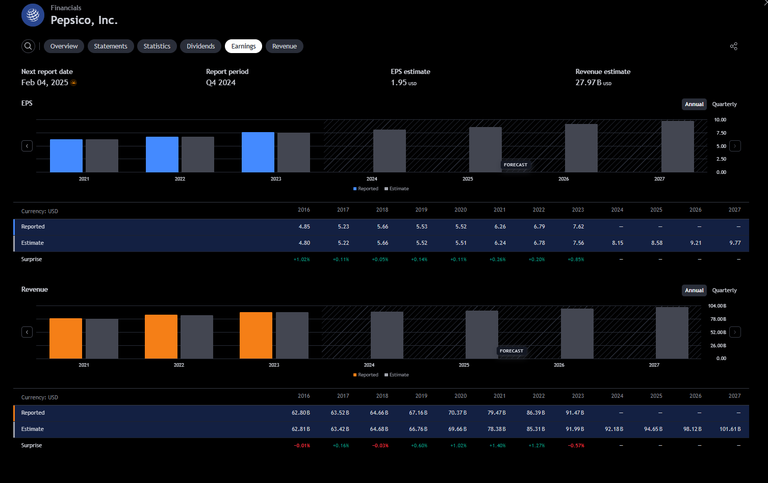
Task: Click the 1.95 USD EPS estimate
Action: point(404,83)
